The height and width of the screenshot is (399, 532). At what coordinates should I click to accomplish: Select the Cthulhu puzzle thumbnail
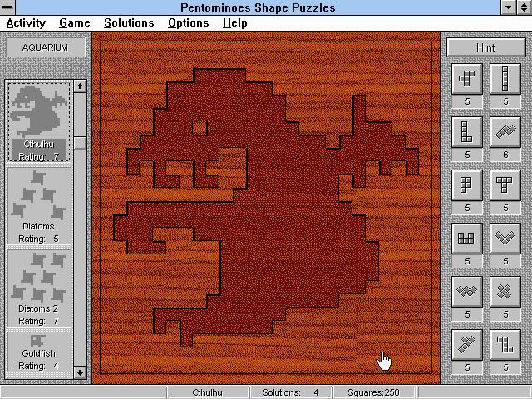point(39,122)
